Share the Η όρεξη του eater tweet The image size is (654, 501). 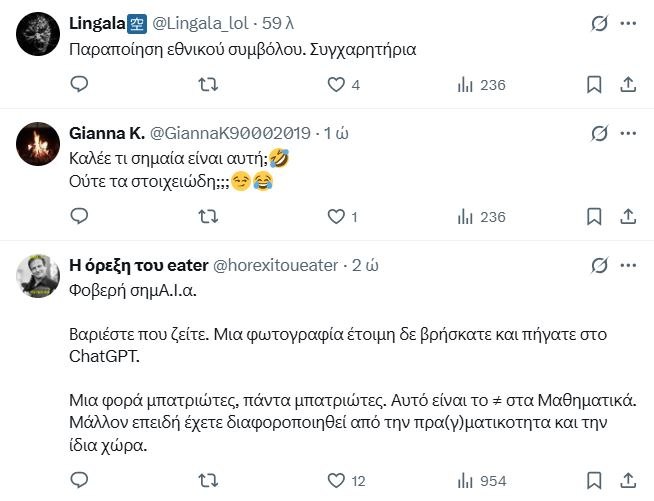coord(627,479)
